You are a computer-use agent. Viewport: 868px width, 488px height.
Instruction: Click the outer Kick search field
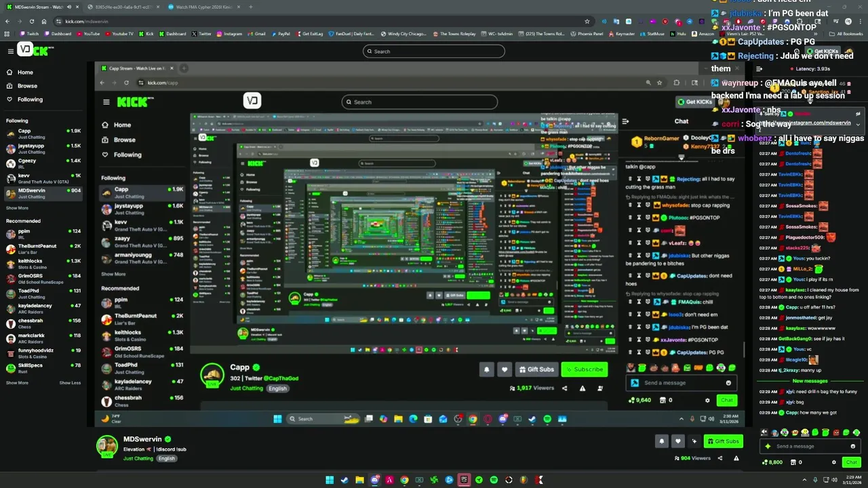[434, 51]
